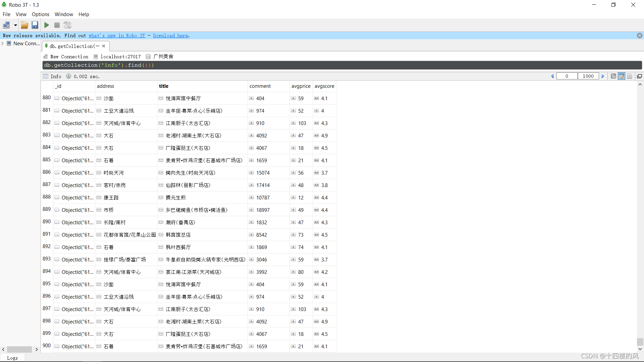
Task: Select title cell 韩宫馆总店
Action: pos(202,235)
